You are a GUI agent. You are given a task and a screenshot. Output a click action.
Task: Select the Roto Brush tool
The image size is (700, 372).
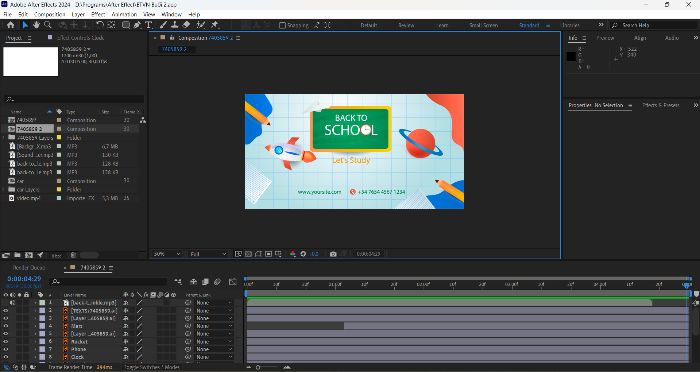click(201, 25)
